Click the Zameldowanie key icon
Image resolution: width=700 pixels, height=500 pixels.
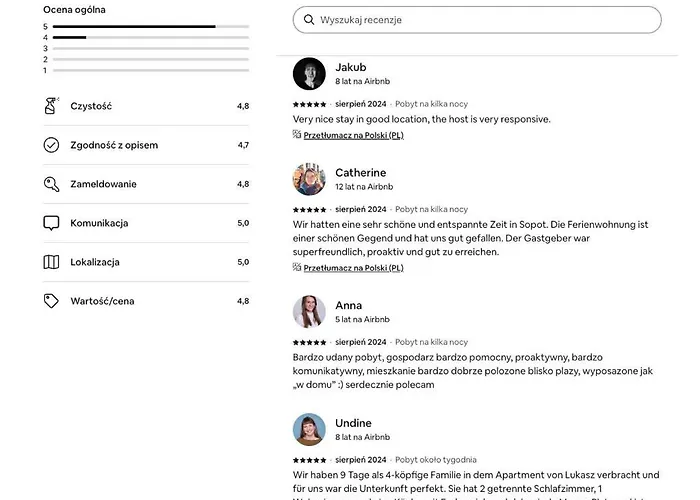(x=52, y=184)
